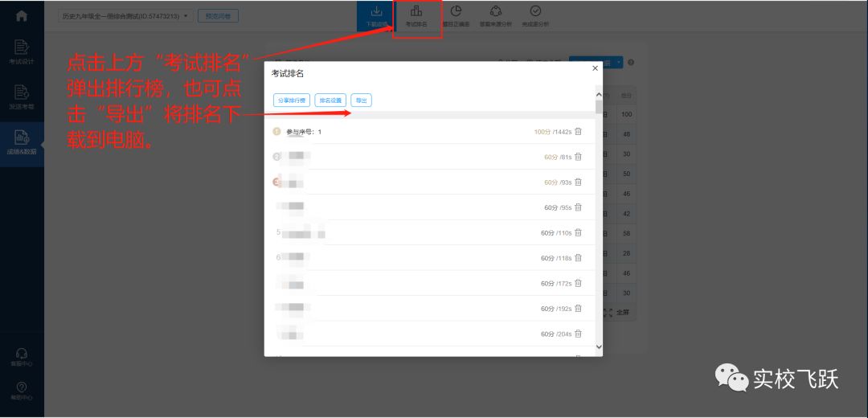Viewport: 868px width, 418px height.
Task: Open 完成度分析 checkmark icon
Action: click(x=535, y=11)
